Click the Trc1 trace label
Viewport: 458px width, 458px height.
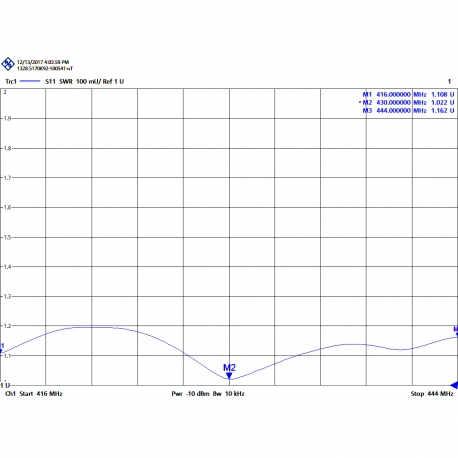pos(11,81)
